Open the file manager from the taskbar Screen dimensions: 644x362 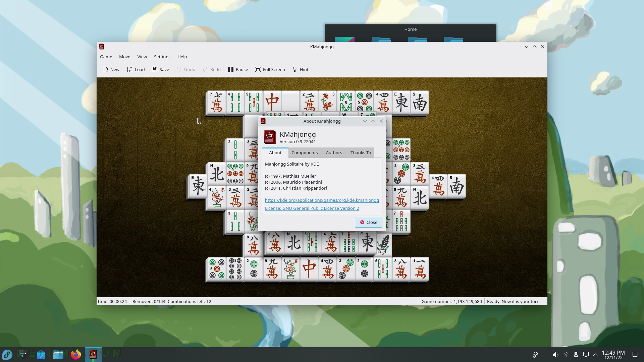pyautogui.click(x=58, y=354)
